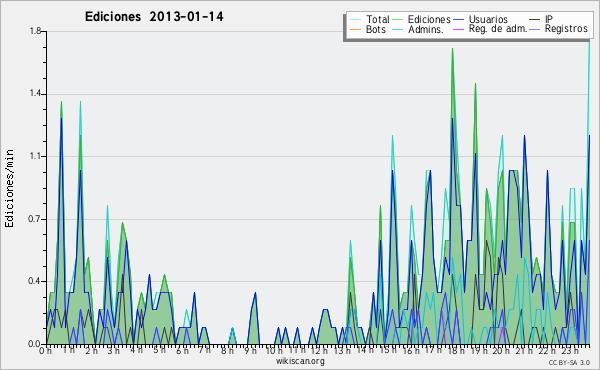Viewport: 600px width, 370px height.
Task: Click the chart title 'Ediciones 2013-01-14'
Action: (x=154, y=17)
